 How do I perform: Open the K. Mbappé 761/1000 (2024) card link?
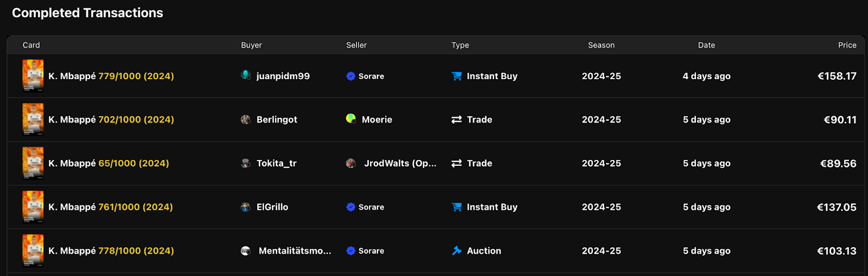[111, 207]
